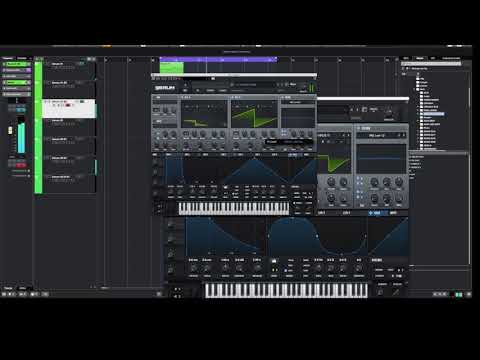Select the green clip at the timeline start
The width and height of the screenshot is (480, 360).
pyautogui.click(x=172, y=68)
